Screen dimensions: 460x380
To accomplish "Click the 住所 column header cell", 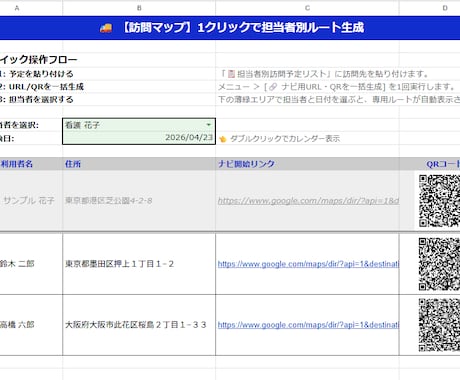I will 139,164.
